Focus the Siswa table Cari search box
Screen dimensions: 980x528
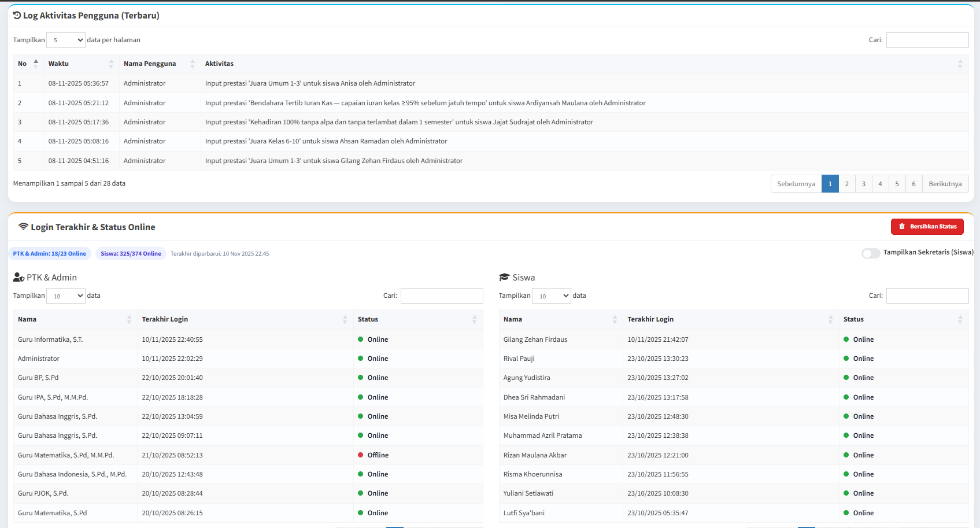pos(927,296)
